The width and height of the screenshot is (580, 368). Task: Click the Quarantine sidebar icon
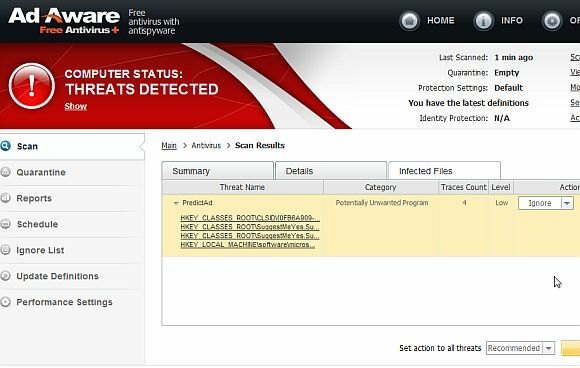[5, 172]
